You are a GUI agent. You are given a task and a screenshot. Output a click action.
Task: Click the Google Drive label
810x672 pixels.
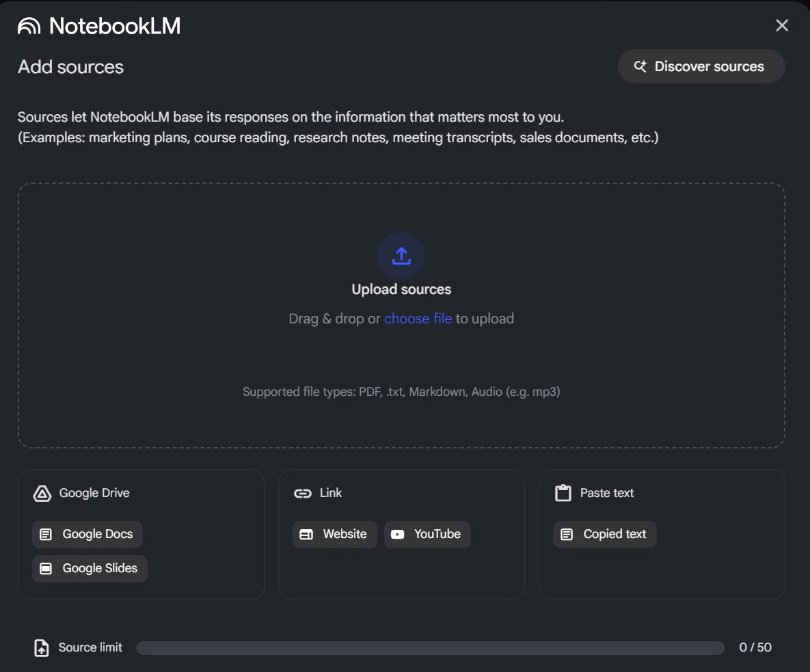tap(94, 493)
